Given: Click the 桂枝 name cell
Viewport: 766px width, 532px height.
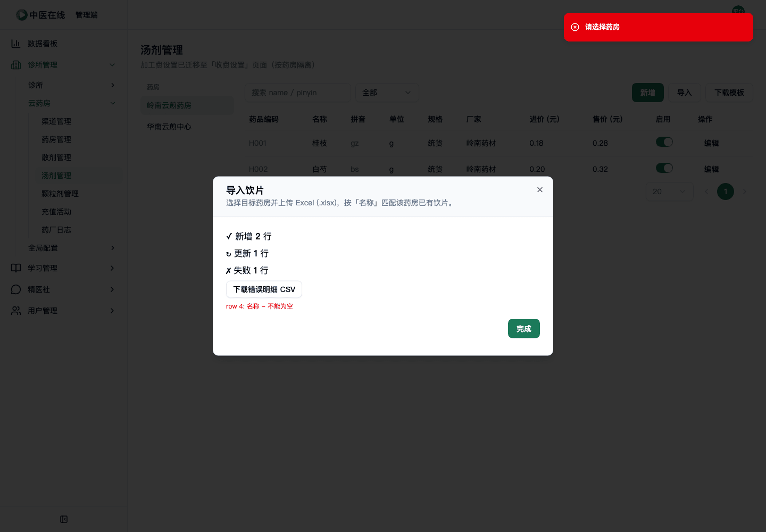Looking at the screenshot, I should point(320,143).
